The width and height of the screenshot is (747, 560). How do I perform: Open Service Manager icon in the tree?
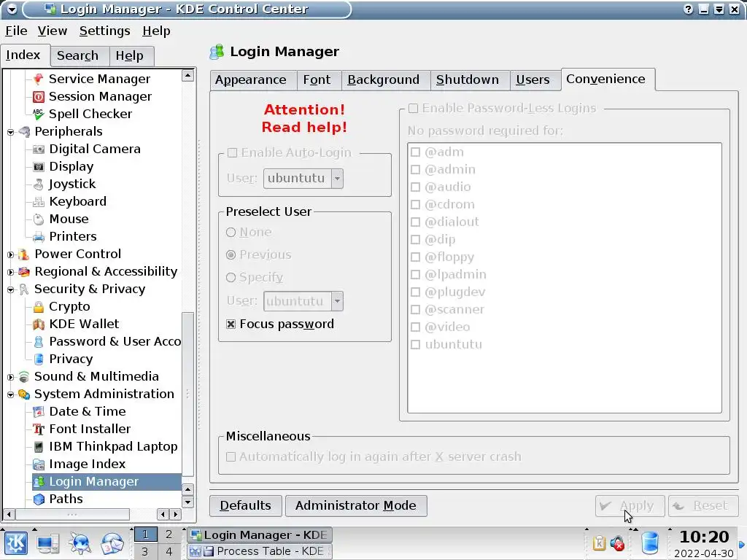(x=38, y=79)
